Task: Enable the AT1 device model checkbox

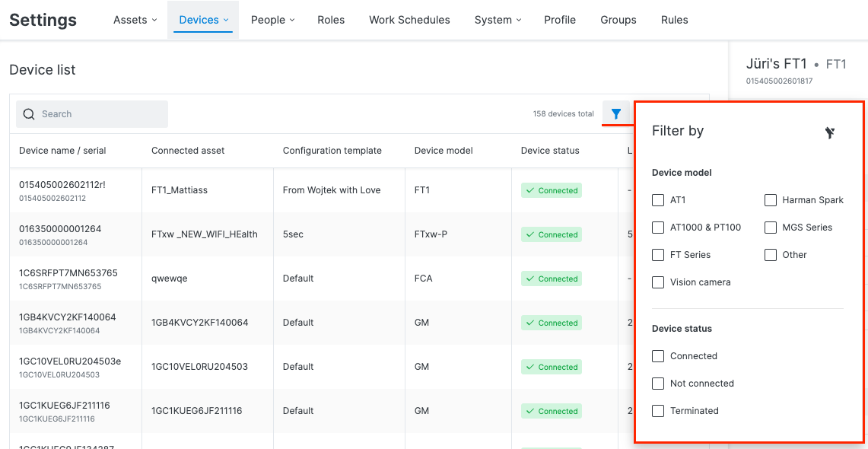Action: (x=658, y=200)
